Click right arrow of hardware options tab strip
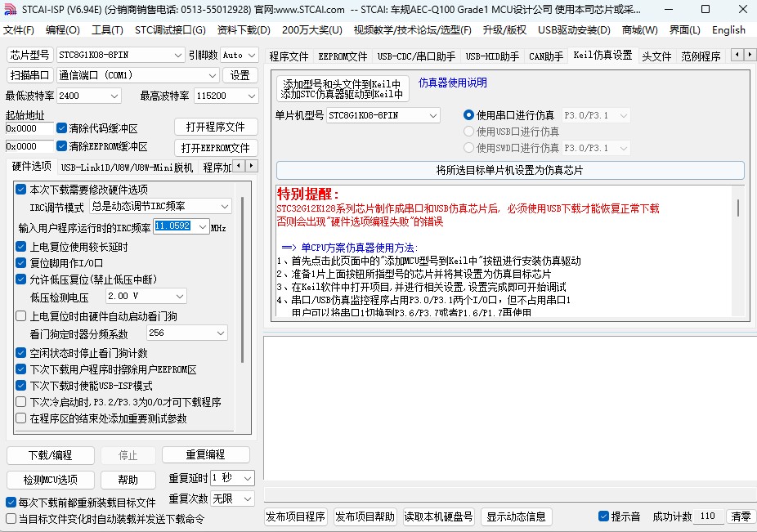This screenshot has height=532, width=757. pyautogui.click(x=252, y=166)
